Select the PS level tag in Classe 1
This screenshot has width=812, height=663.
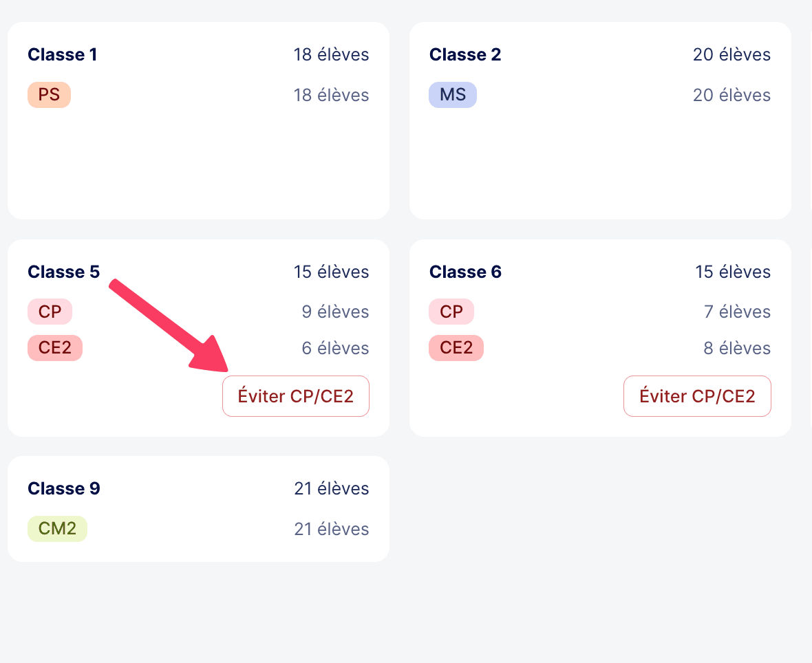tap(49, 95)
